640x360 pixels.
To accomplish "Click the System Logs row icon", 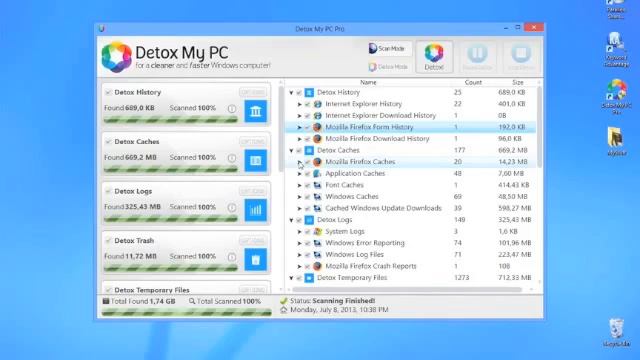I will point(317,231).
